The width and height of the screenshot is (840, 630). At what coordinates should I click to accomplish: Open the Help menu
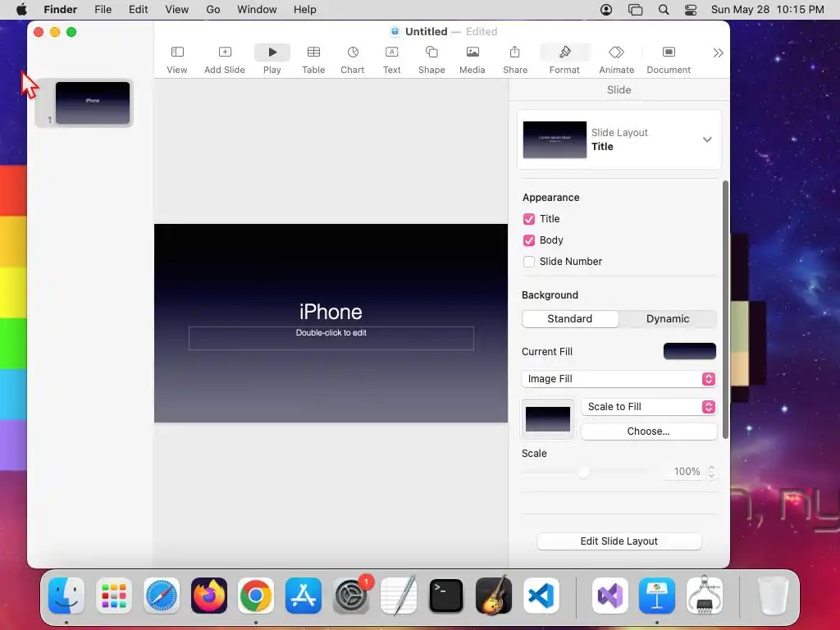305,10
